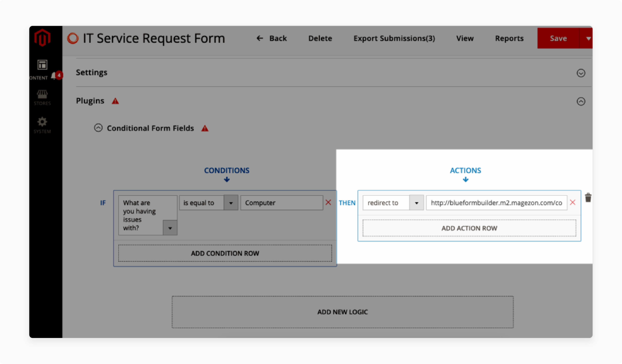The width and height of the screenshot is (622, 364).
Task: Open the Reports button
Action: (509, 38)
